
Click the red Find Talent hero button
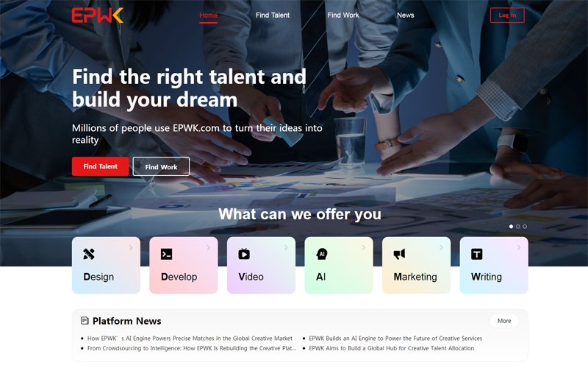[101, 166]
